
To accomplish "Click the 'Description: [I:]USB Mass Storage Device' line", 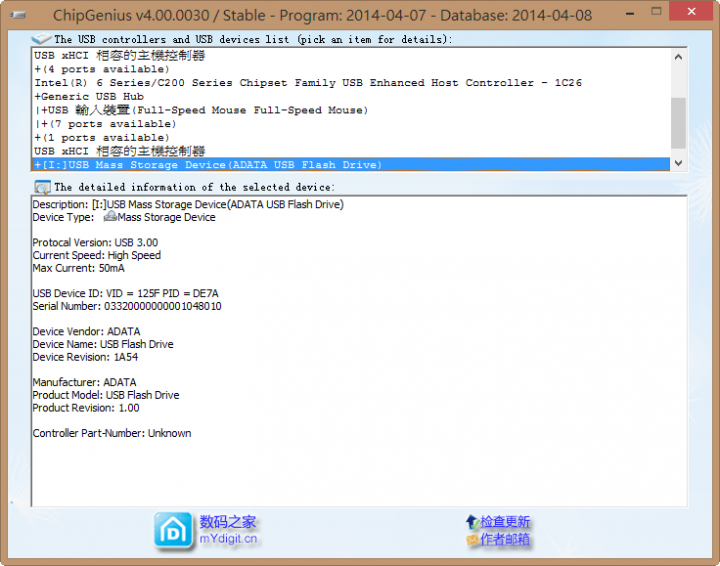I will coord(188,204).
